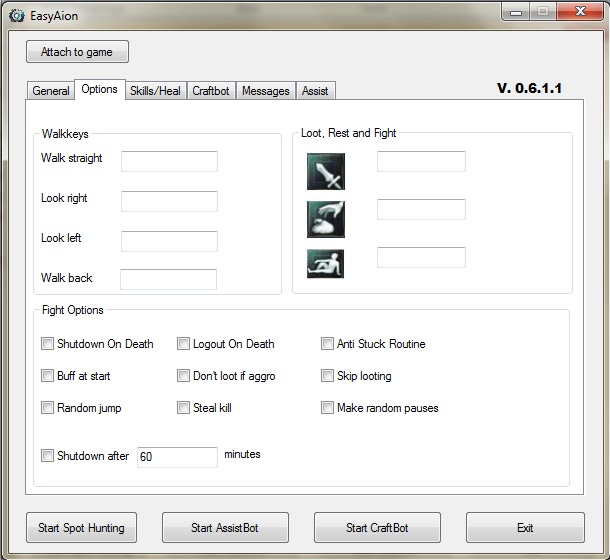Click the loot hand icon
This screenshot has width=610, height=560.
(326, 218)
